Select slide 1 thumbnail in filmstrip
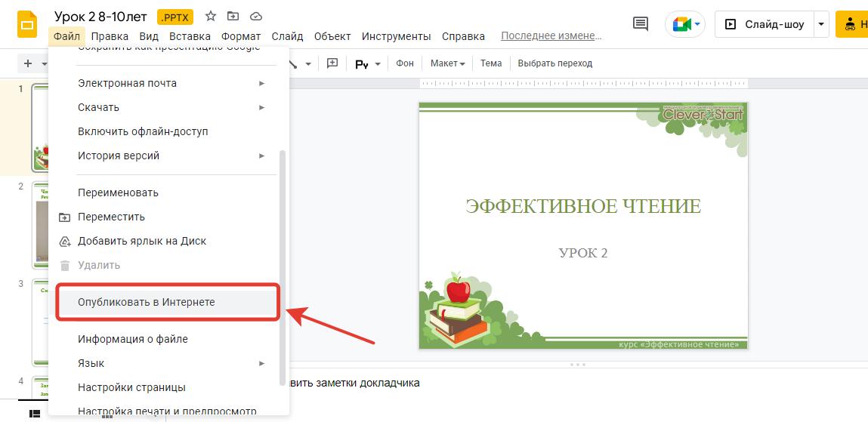 pos(42,128)
